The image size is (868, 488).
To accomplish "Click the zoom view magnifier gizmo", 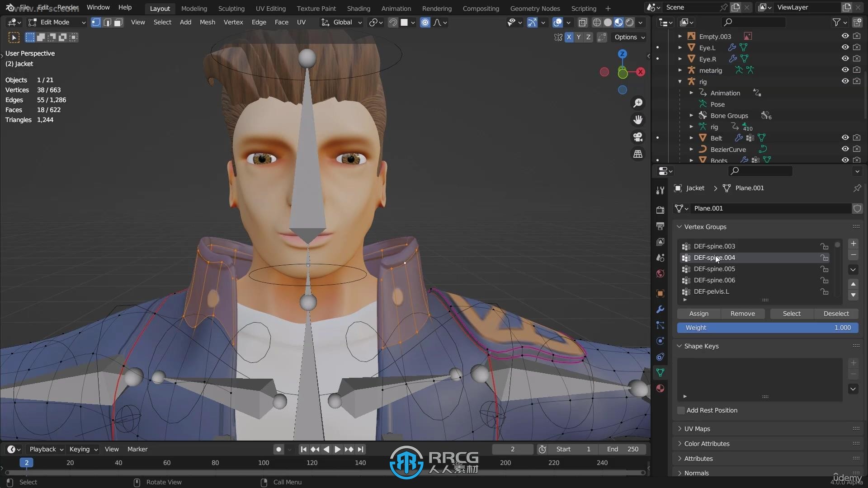I will (x=638, y=103).
